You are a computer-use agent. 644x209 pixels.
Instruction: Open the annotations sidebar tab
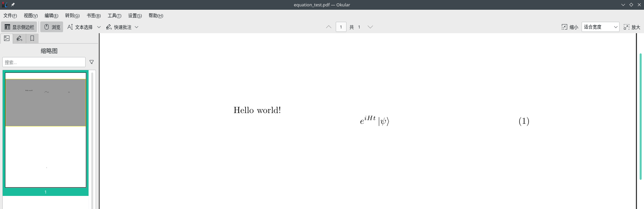click(19, 39)
